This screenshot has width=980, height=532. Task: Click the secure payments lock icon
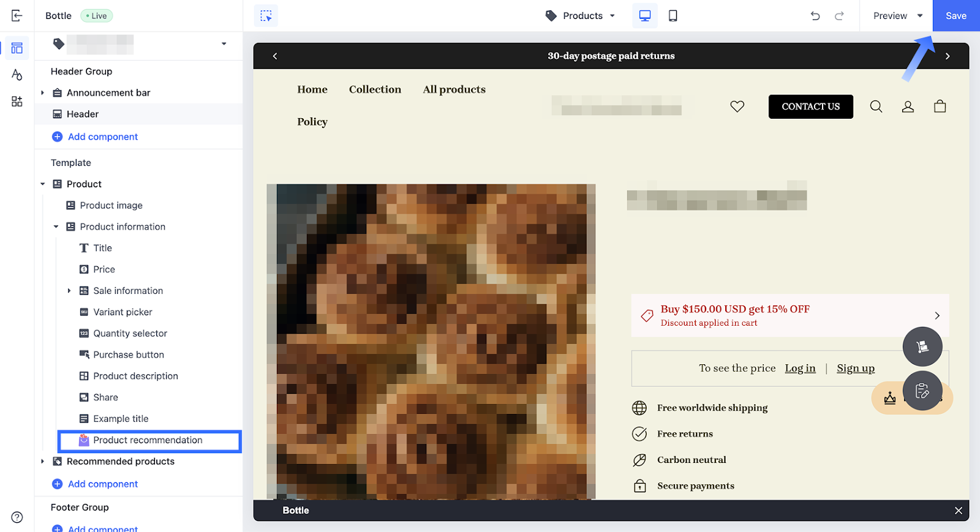(639, 486)
